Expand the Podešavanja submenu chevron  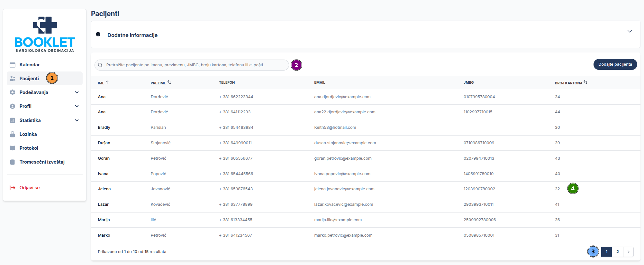pyautogui.click(x=77, y=92)
